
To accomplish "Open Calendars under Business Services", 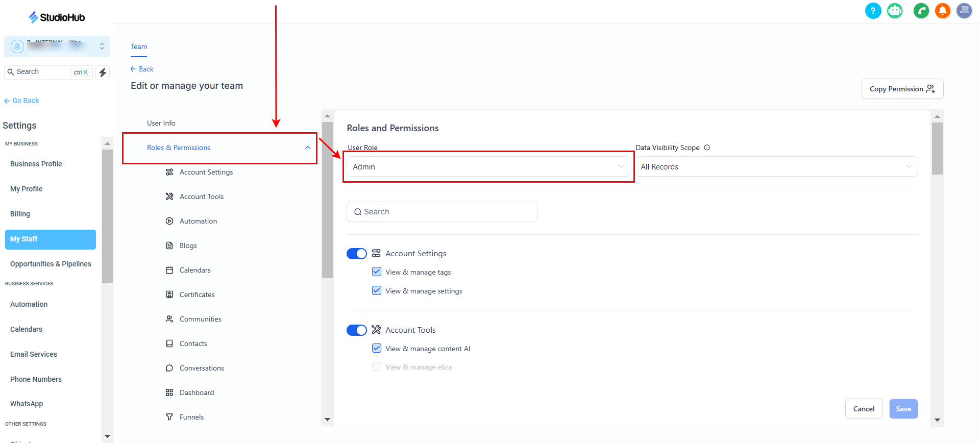I will [26, 329].
